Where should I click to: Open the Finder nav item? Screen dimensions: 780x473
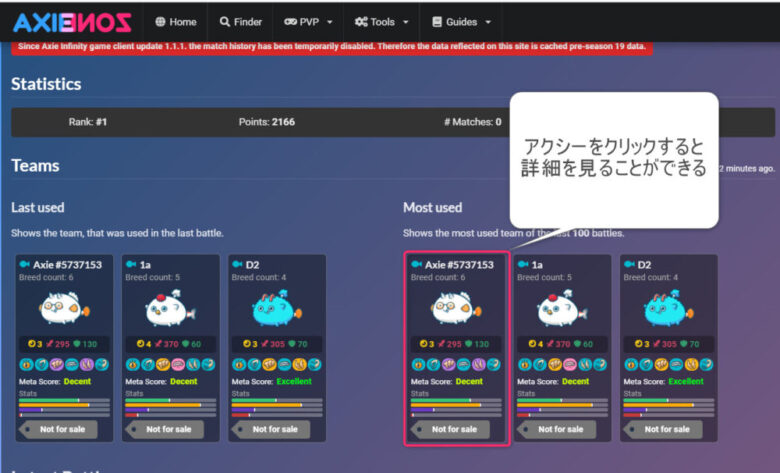click(241, 22)
